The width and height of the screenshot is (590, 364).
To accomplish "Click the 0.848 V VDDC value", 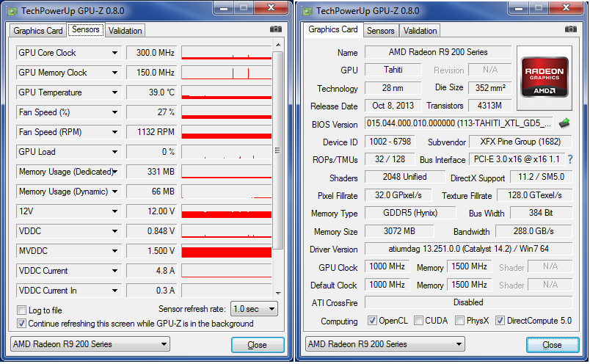I will [x=151, y=231].
